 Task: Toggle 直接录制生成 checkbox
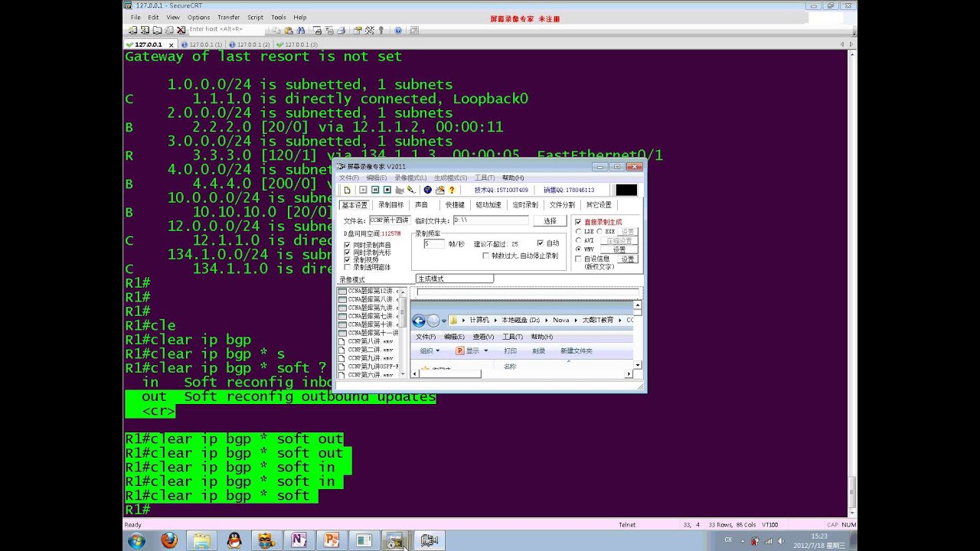(x=579, y=221)
